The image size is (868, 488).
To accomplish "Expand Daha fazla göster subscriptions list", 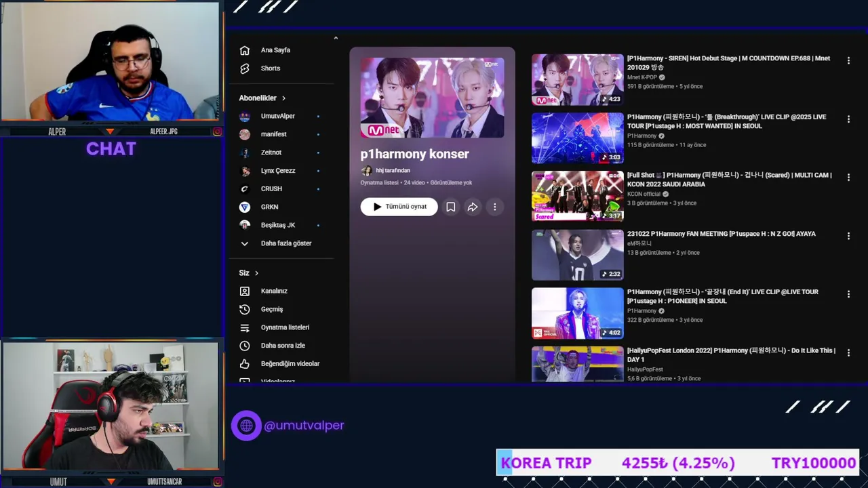I will 275,243.
